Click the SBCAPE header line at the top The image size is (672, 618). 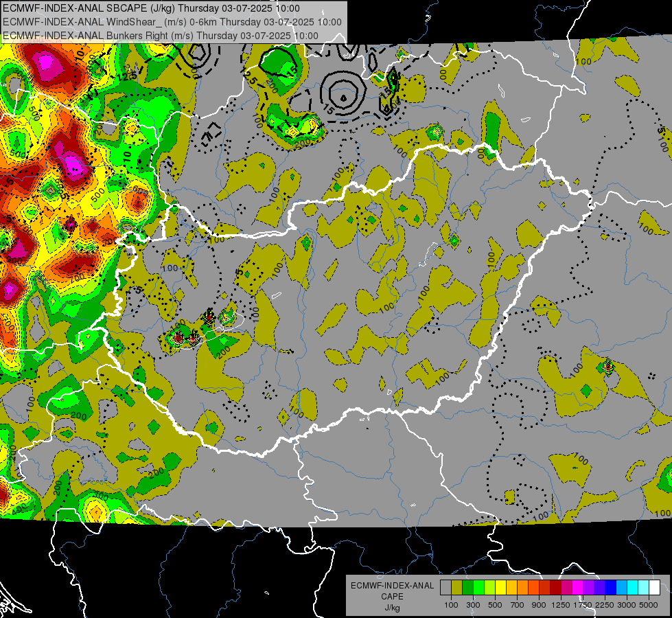pyautogui.click(x=151, y=8)
